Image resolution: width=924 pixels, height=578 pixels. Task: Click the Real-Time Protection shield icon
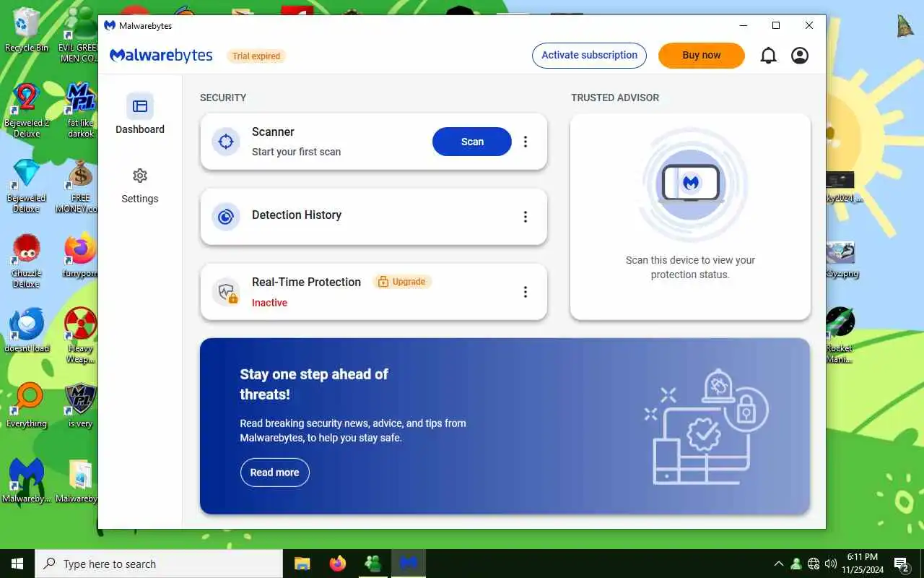tap(226, 292)
